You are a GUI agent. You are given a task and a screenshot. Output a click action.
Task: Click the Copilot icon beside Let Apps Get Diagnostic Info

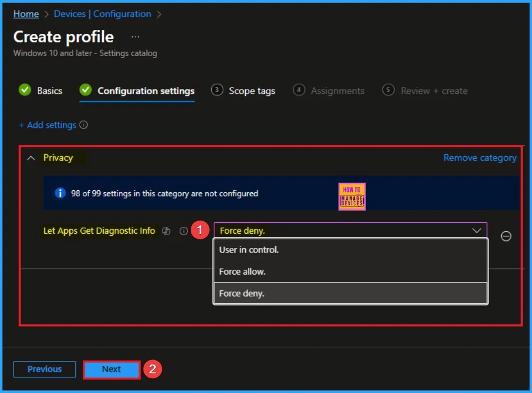coord(167,231)
